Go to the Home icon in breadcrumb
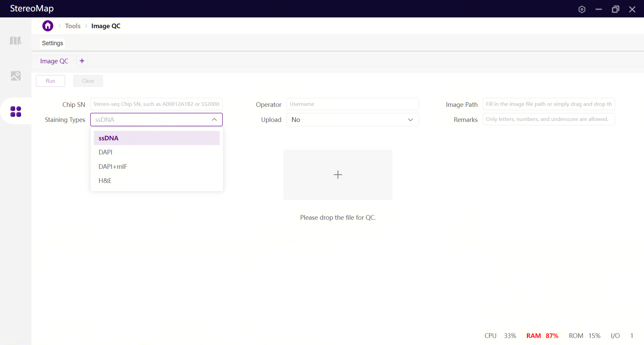Viewport: 644px width, 345px height. point(48,26)
